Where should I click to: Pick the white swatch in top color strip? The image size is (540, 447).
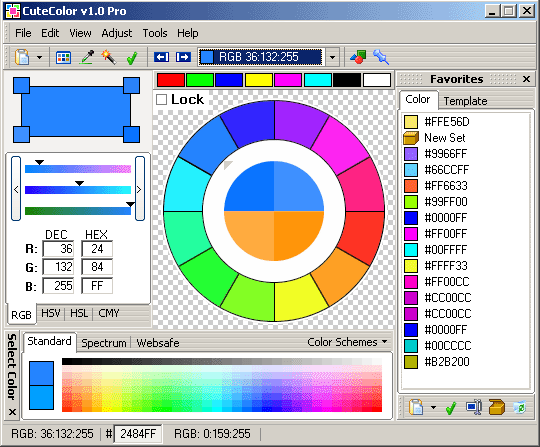376,80
